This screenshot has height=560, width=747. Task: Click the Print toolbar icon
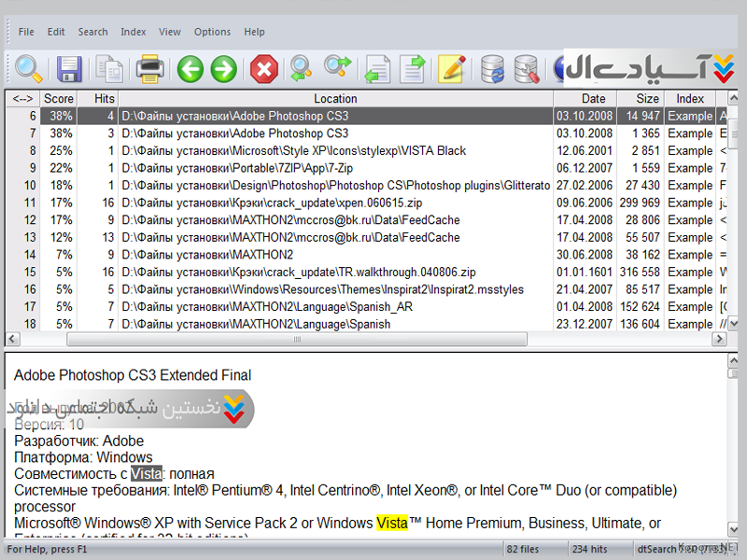pos(149,68)
